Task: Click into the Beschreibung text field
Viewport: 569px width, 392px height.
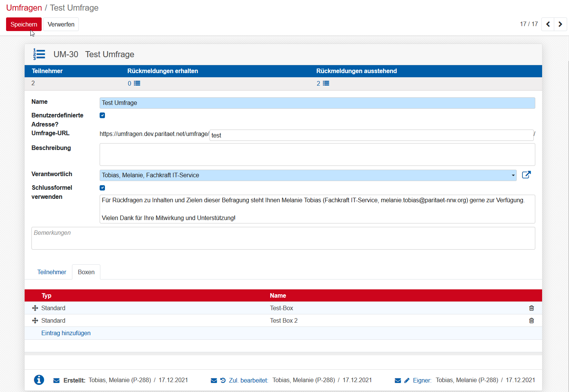Action: tap(317, 155)
